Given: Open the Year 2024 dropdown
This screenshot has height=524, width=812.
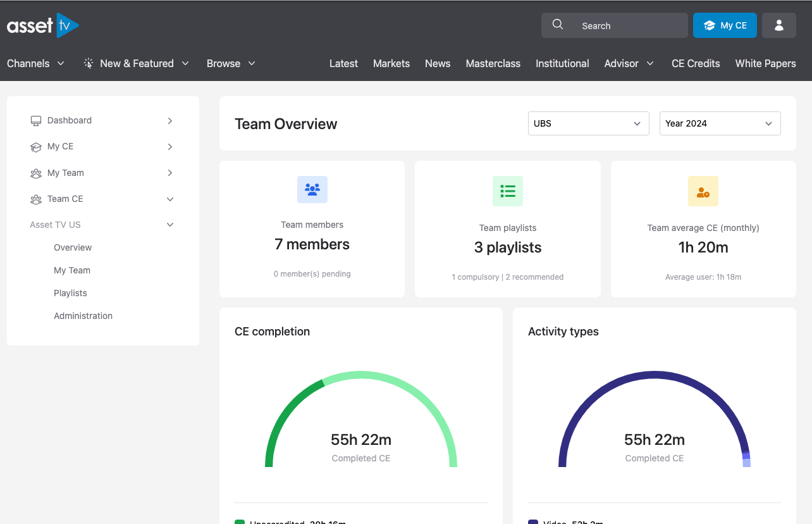Looking at the screenshot, I should (720, 123).
